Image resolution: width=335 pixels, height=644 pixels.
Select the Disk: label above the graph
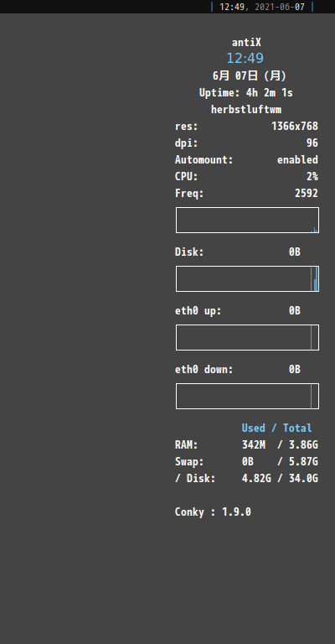click(x=189, y=252)
